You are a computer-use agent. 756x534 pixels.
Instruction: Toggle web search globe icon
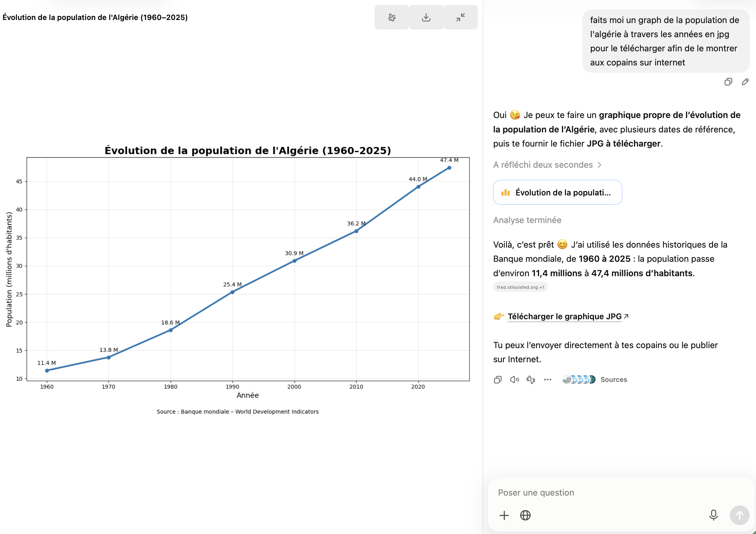(x=525, y=515)
